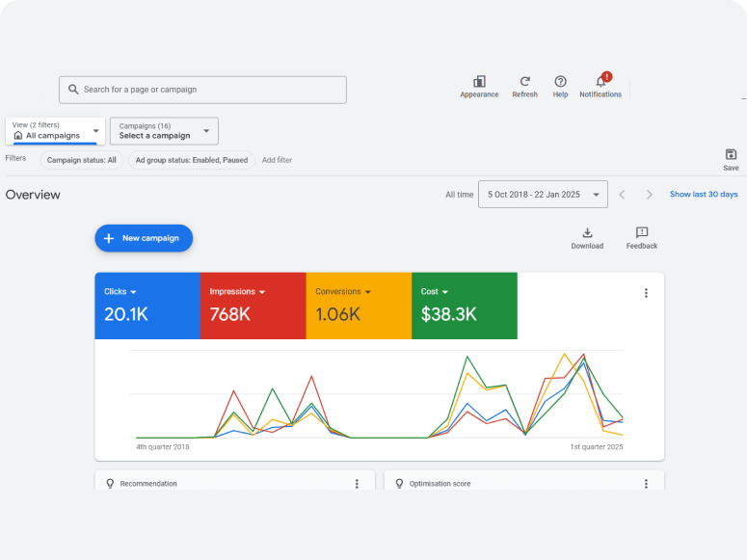Open the overview chart three-dot menu

tap(646, 293)
